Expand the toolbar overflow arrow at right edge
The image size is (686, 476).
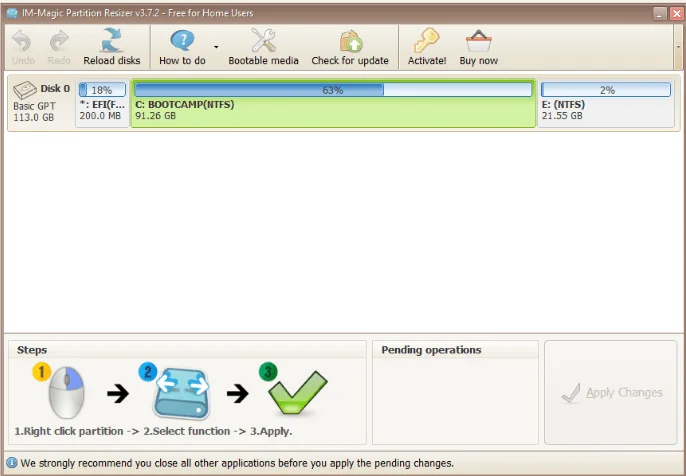click(679, 46)
